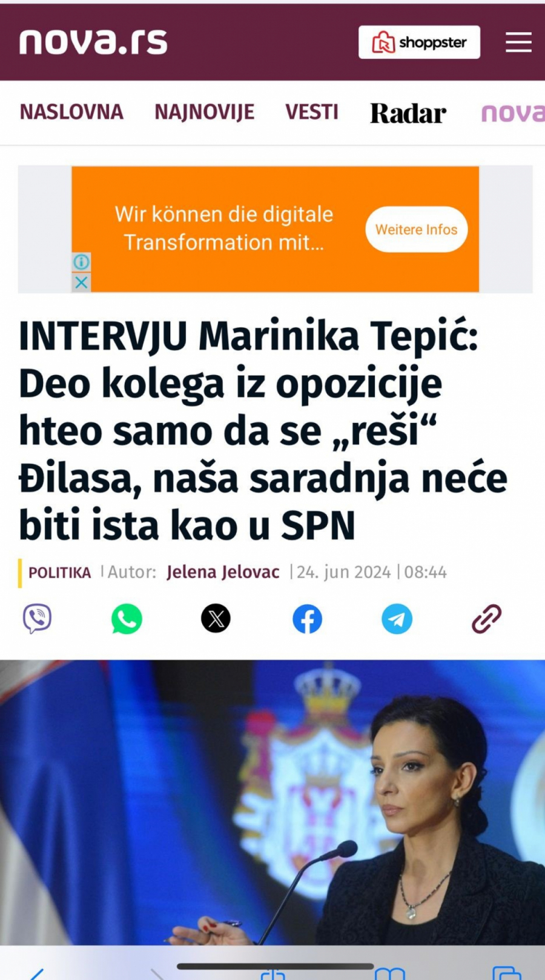
Task: Click the ad info icon
Action: click(81, 262)
